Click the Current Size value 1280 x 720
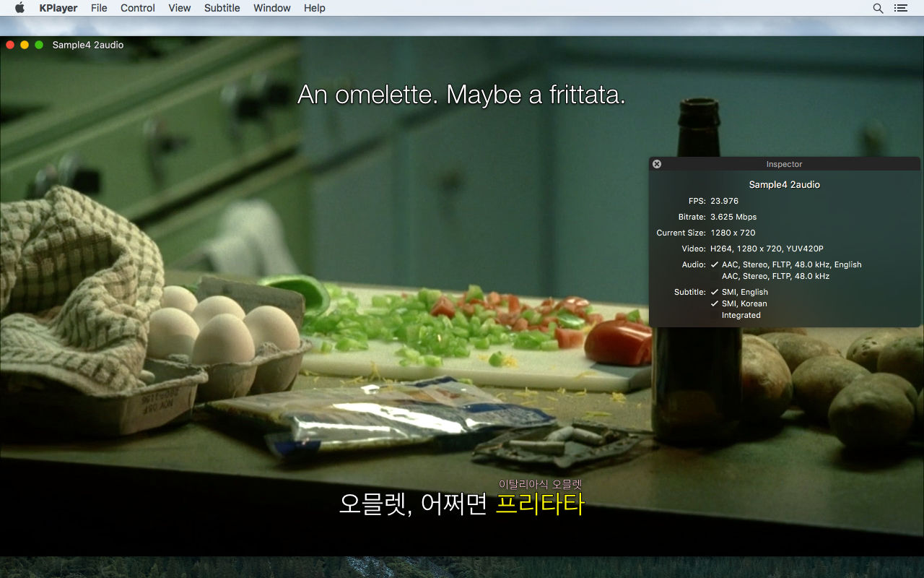The image size is (924, 578). [733, 233]
